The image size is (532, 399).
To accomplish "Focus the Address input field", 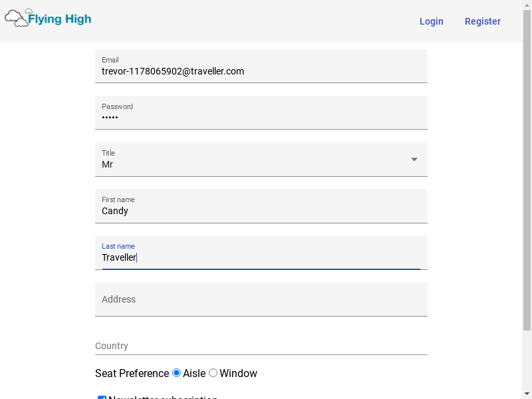I will pos(261,300).
